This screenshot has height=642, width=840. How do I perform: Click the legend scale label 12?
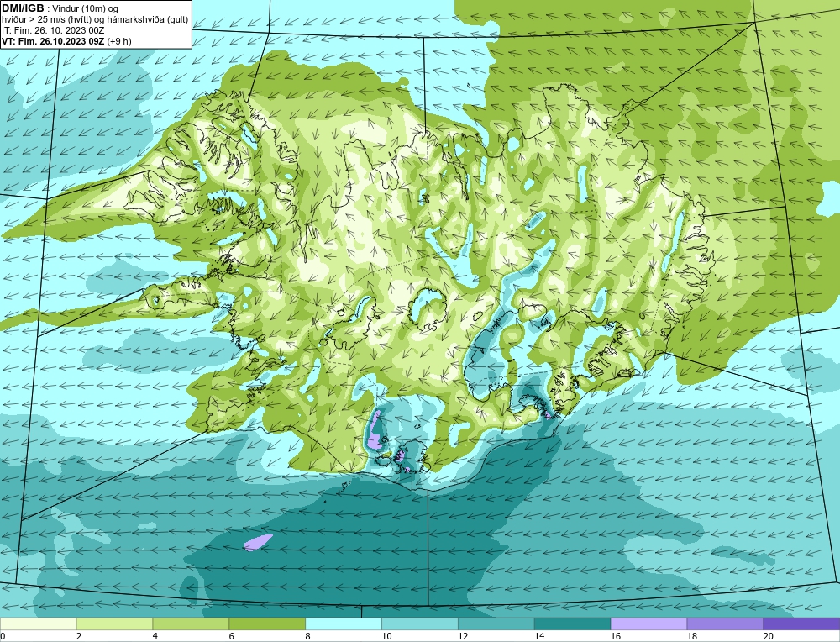(462, 636)
